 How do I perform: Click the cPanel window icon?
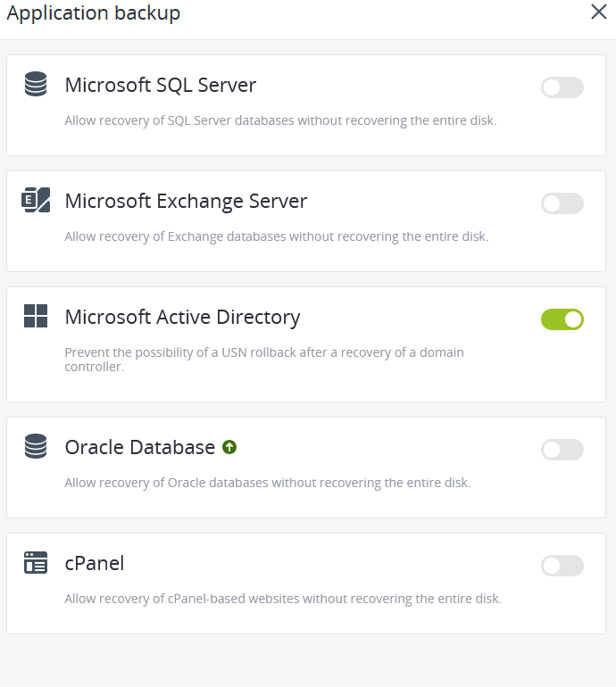tap(36, 563)
